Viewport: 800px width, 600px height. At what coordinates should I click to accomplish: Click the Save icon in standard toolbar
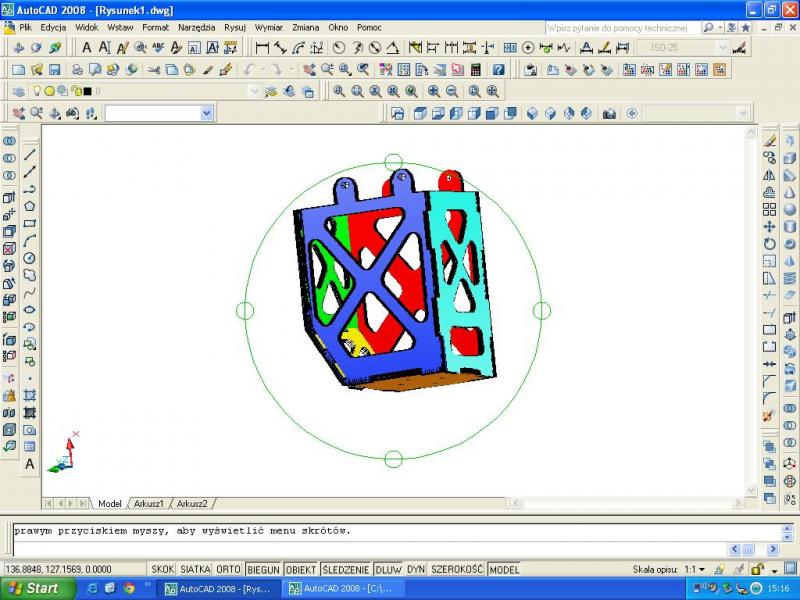(55, 69)
